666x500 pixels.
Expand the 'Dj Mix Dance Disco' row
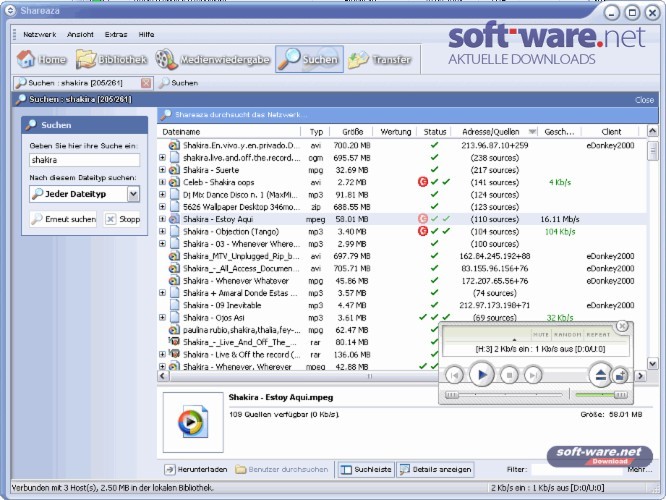point(162,195)
